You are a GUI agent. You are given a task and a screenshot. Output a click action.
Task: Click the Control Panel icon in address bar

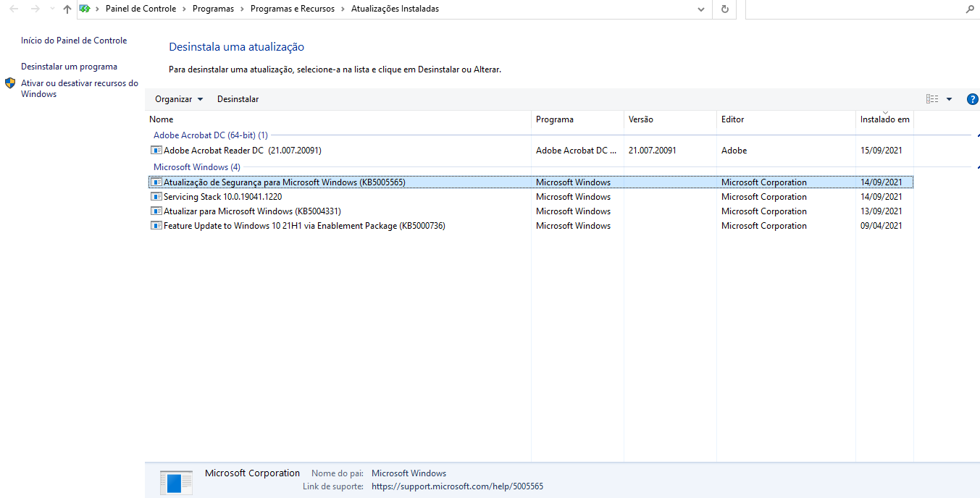(x=85, y=9)
